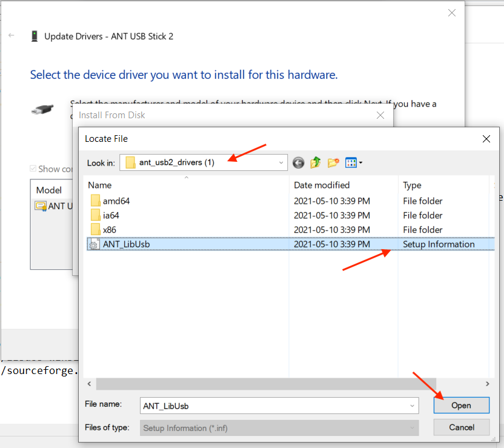
Task: Click the ANT USB Stick device icon in title
Action: coord(35,36)
